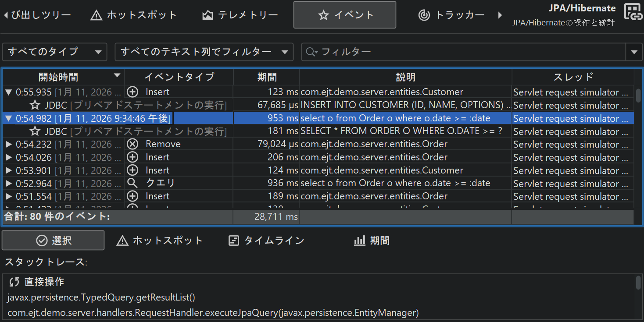This screenshot has height=322, width=644.
Task: Switch to the ホットスポット top tab
Action: coord(133,15)
